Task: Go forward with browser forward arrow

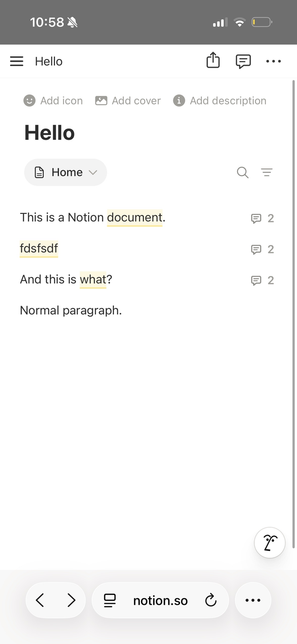Action: 71,600
